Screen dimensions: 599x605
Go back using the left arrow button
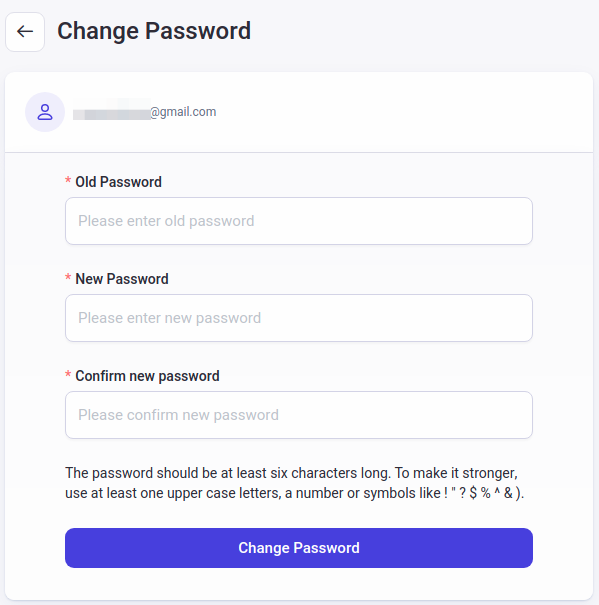click(25, 32)
